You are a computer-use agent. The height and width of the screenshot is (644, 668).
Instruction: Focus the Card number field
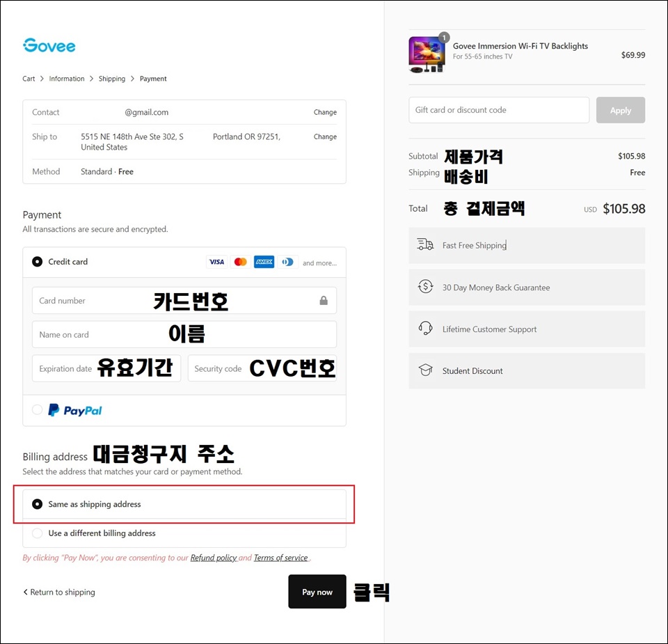coord(184,301)
